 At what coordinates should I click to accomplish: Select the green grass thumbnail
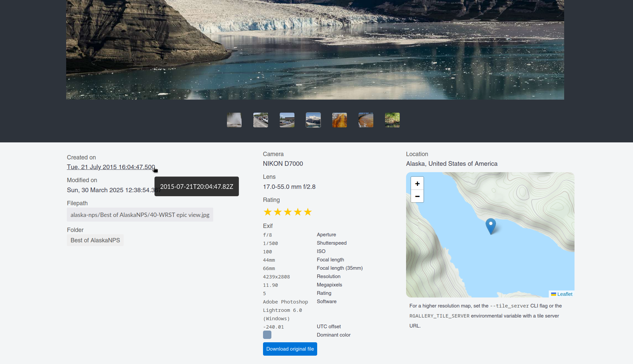pos(392,120)
